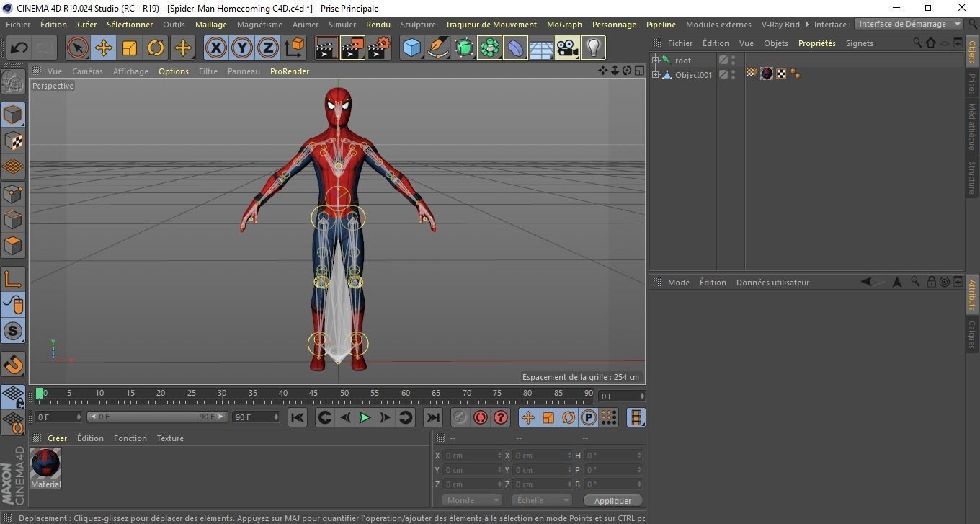Switch to Edges mode
The height and width of the screenshot is (524, 980).
[x=13, y=219]
